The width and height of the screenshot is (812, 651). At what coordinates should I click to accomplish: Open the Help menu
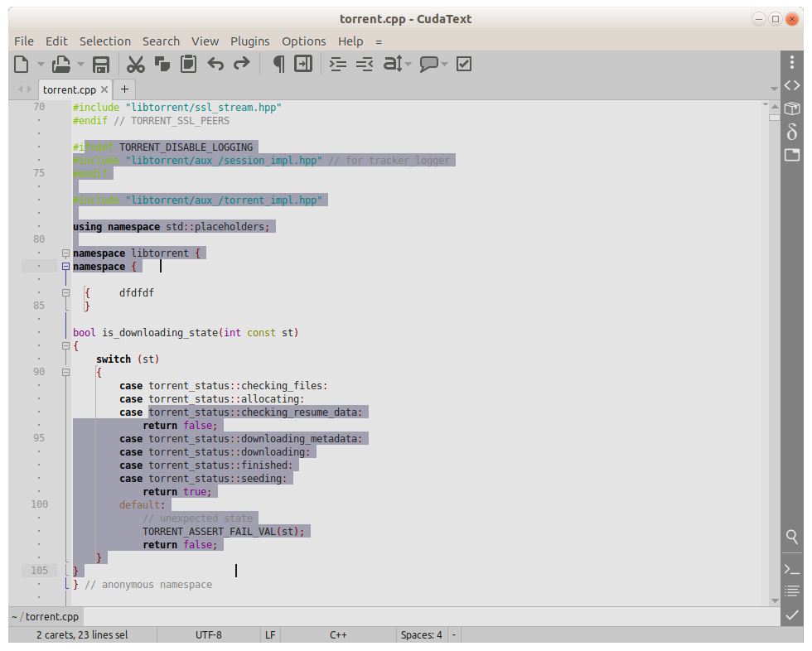[350, 41]
